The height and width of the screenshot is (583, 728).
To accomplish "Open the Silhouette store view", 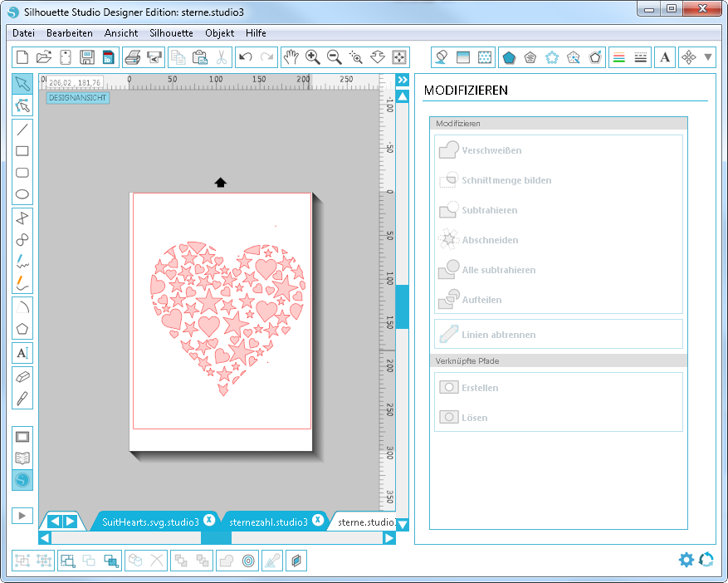I will (x=22, y=480).
